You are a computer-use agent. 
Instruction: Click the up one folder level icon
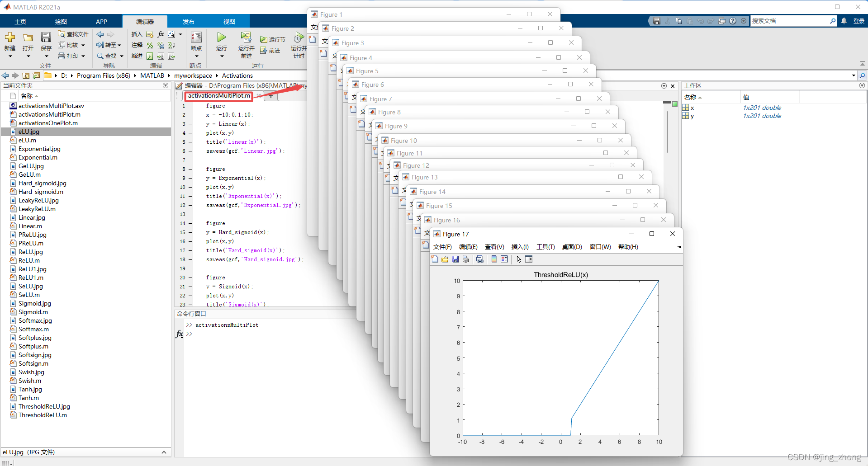pos(26,75)
